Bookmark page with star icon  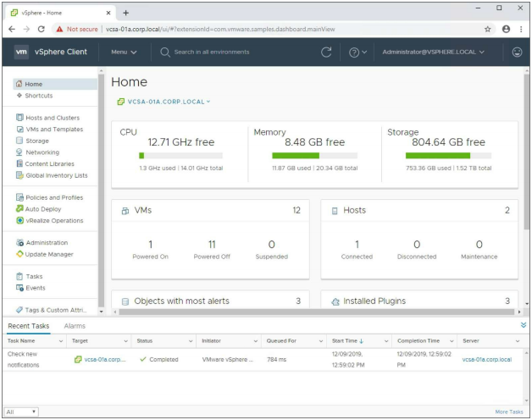(488, 29)
